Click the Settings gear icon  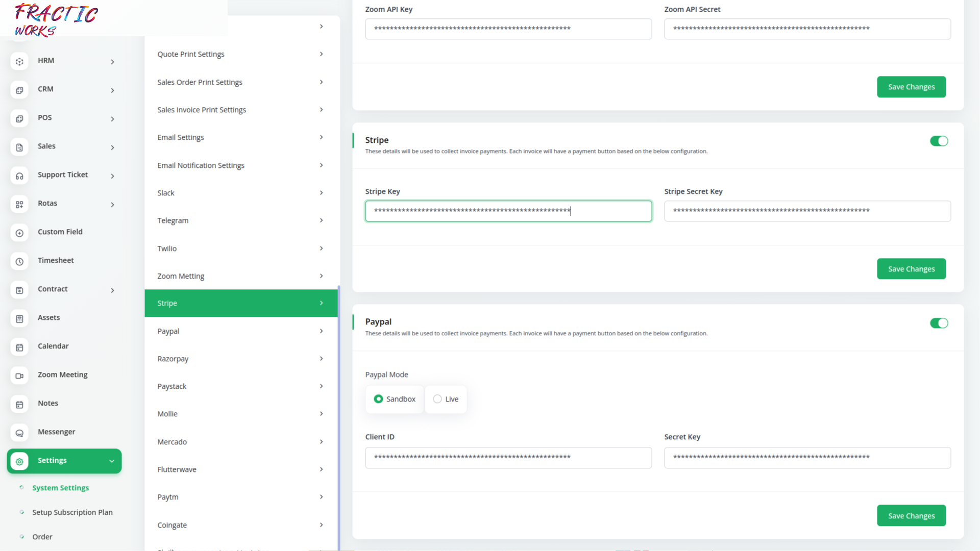(19, 461)
